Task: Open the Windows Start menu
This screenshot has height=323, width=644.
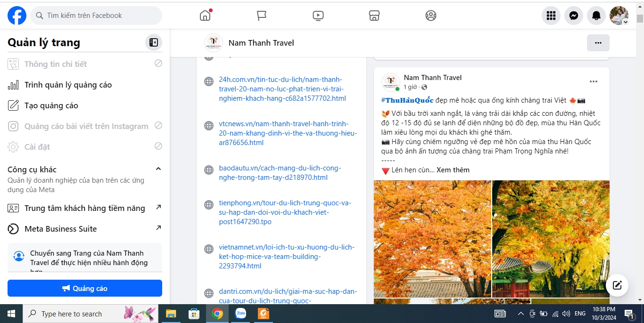Action: pyautogui.click(x=11, y=314)
